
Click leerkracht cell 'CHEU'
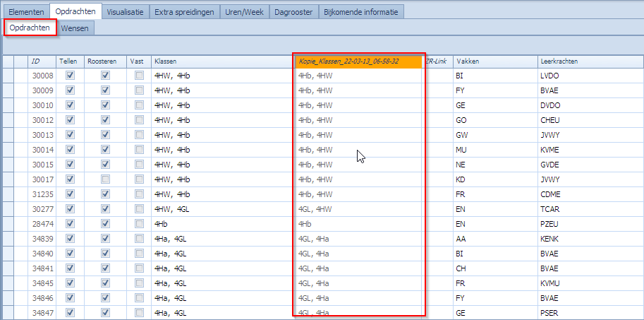point(590,120)
